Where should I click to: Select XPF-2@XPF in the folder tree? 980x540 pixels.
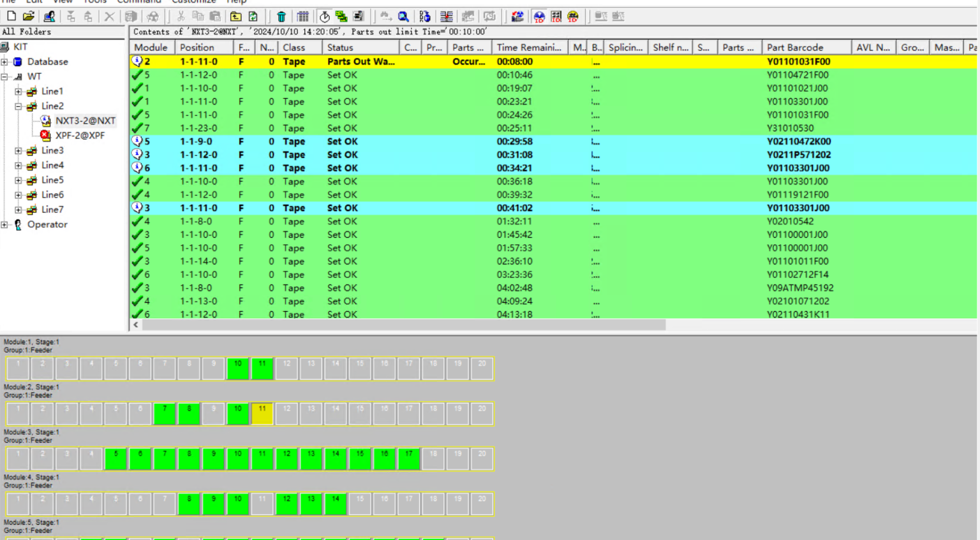(80, 135)
